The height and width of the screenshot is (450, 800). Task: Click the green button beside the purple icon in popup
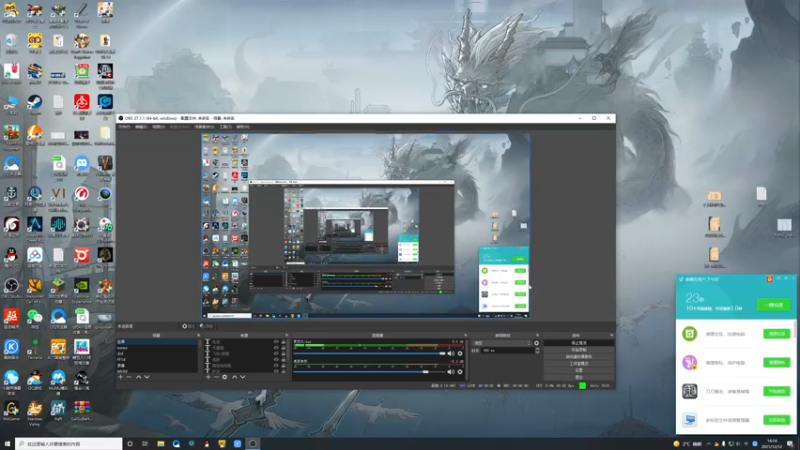coord(777,362)
